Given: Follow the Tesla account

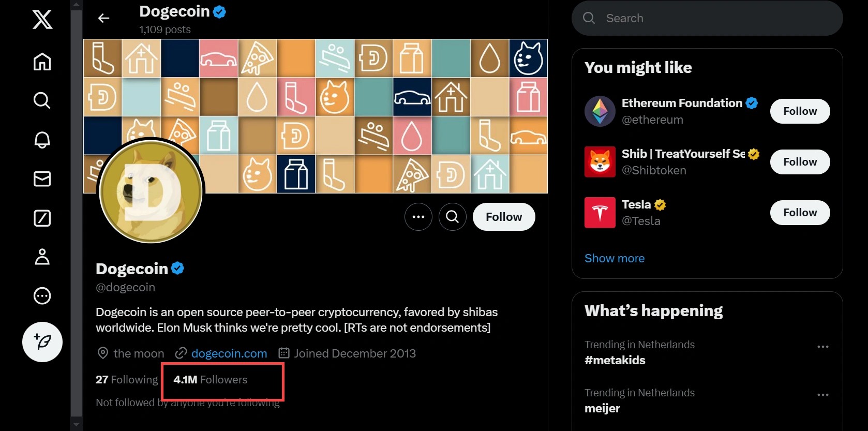Looking at the screenshot, I should tap(800, 213).
